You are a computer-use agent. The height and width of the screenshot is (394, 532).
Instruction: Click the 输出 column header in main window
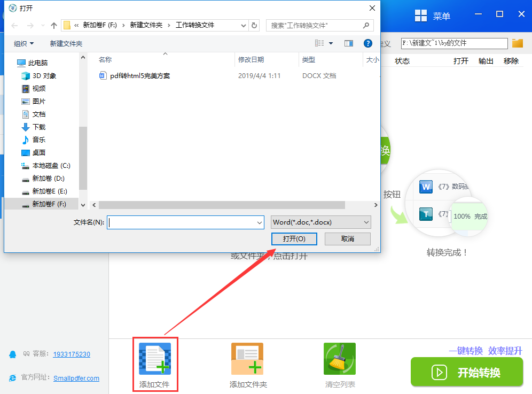(486, 61)
